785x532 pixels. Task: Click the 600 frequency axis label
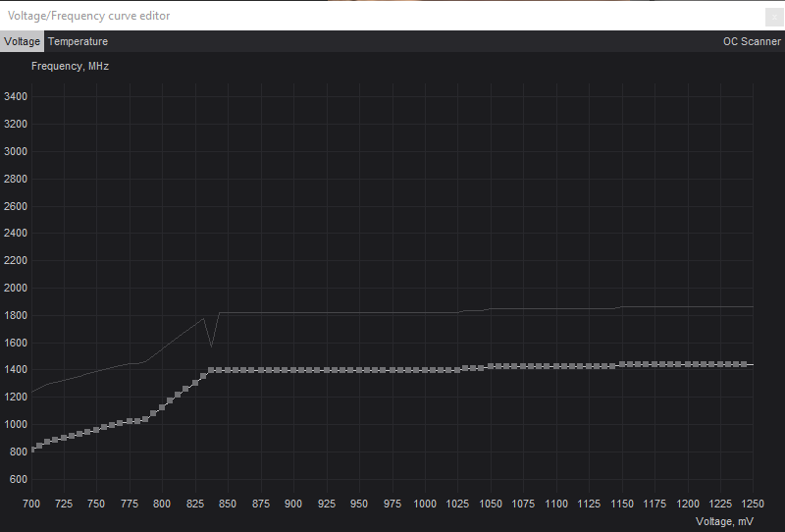click(18, 479)
